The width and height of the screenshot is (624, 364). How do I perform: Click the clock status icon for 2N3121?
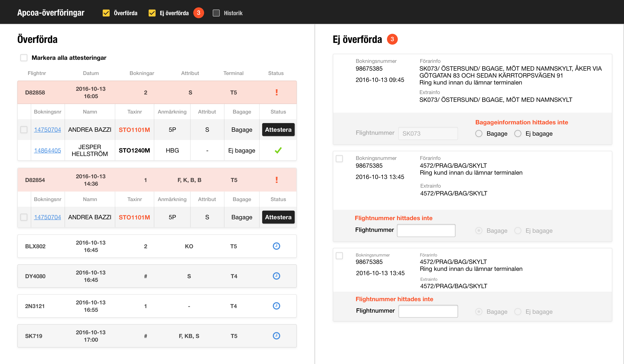pyautogui.click(x=276, y=306)
